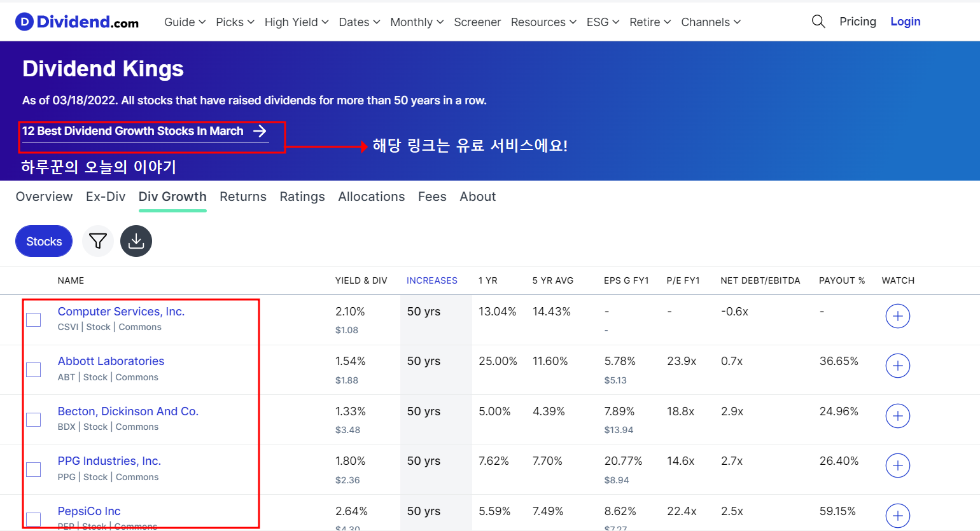This screenshot has height=531, width=980.
Task: Open the Login link
Action: (x=906, y=22)
